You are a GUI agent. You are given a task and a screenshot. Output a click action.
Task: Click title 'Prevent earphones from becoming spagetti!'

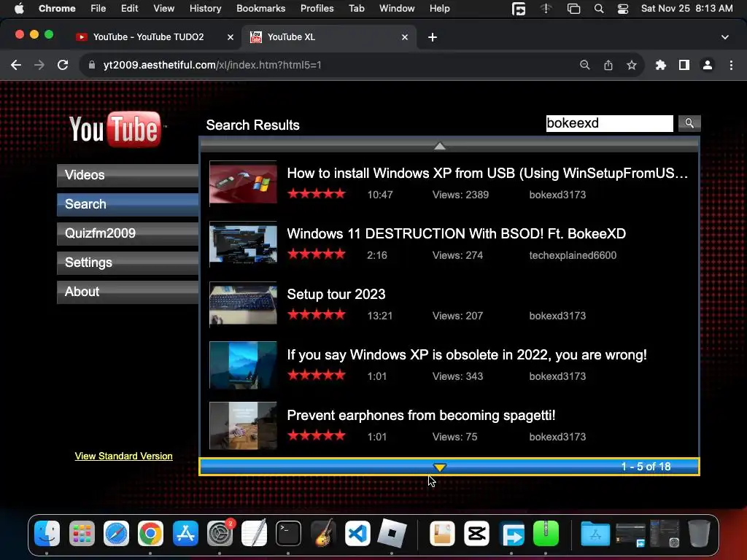pos(421,415)
